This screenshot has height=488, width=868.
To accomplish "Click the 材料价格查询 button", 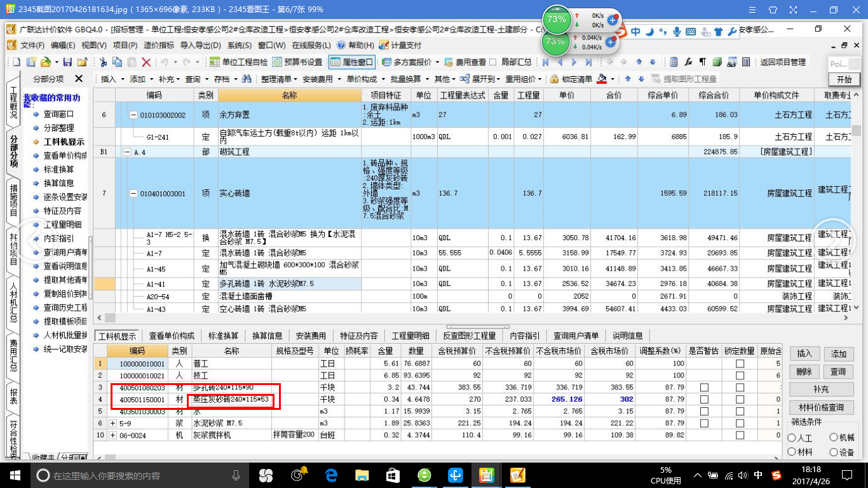I will tap(822, 407).
